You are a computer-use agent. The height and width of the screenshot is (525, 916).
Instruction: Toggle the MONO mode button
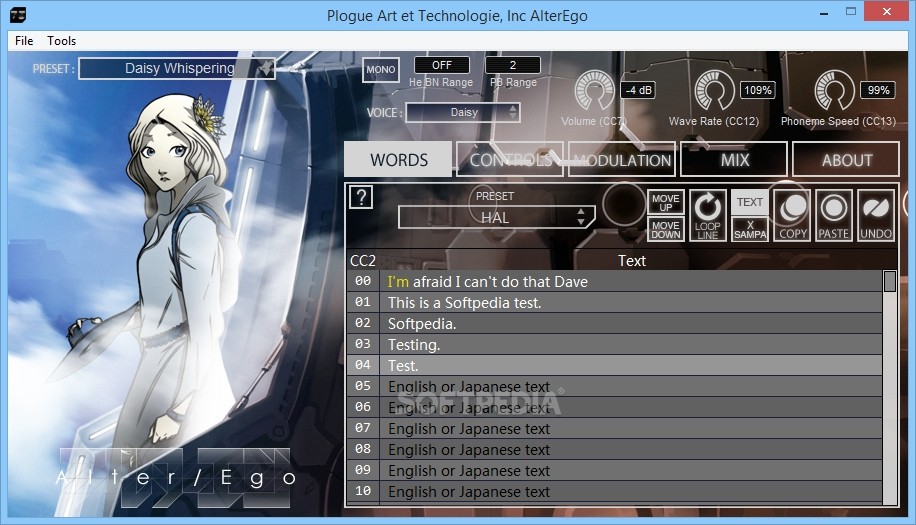381,69
